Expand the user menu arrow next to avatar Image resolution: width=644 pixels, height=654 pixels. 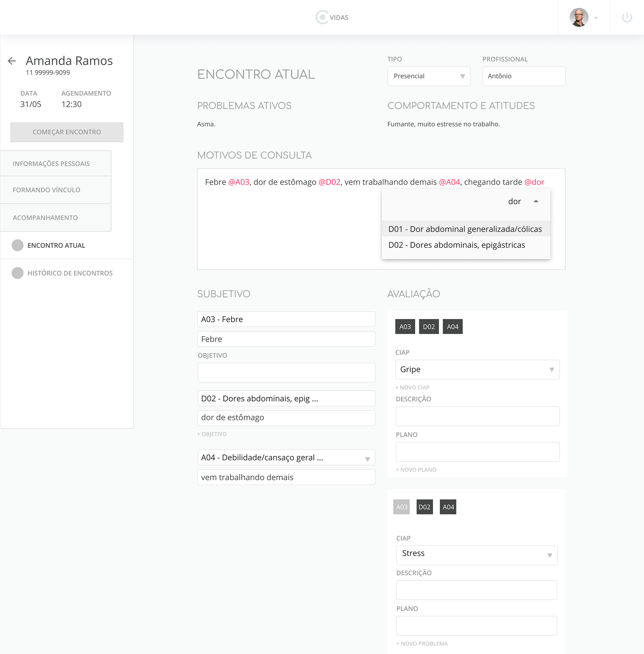coord(596,18)
